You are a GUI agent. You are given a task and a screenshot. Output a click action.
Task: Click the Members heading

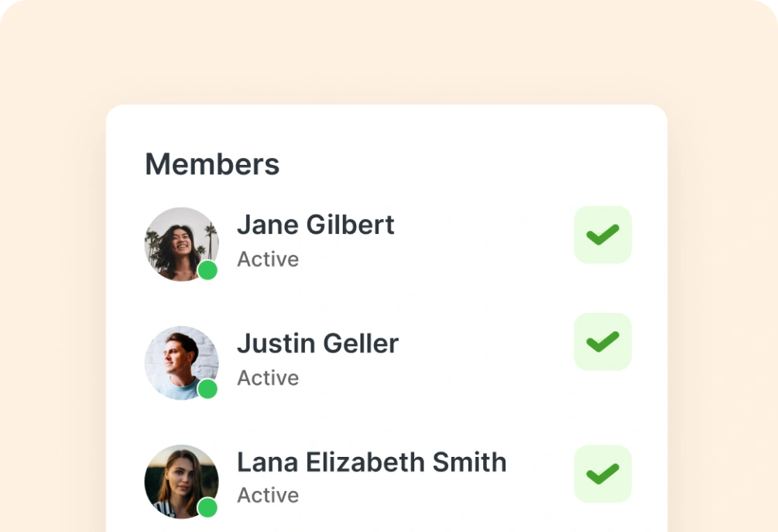click(x=212, y=164)
